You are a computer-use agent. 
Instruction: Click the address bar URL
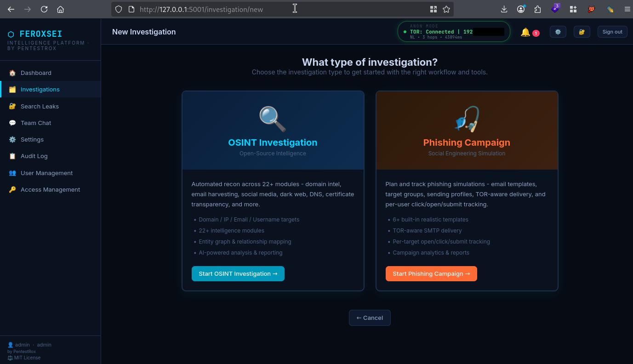click(201, 9)
